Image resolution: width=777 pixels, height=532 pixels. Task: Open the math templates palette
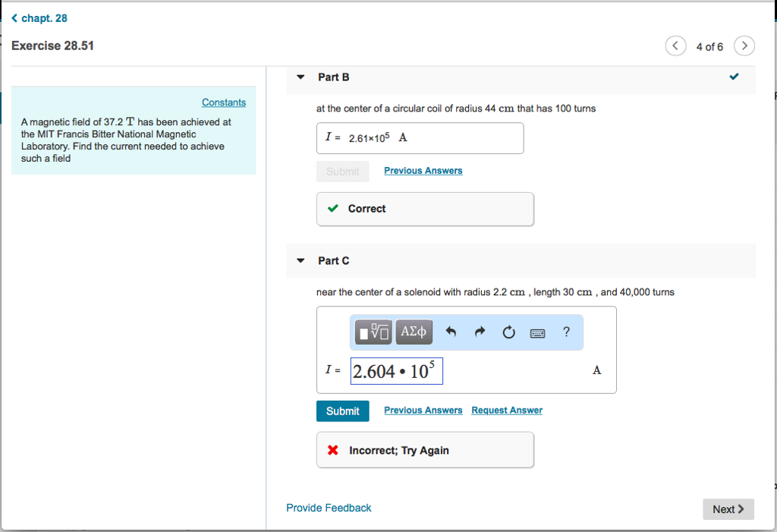pos(374,332)
